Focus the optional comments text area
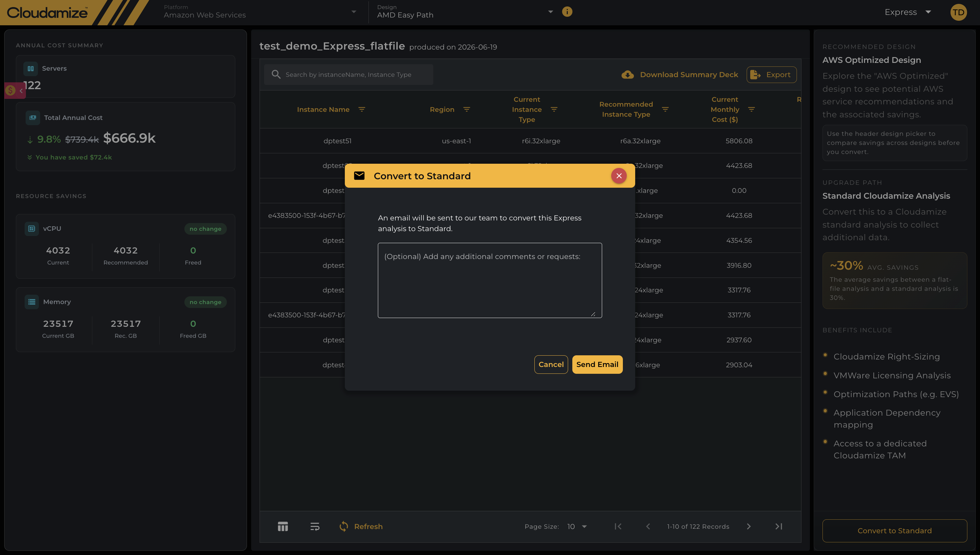 (x=490, y=280)
